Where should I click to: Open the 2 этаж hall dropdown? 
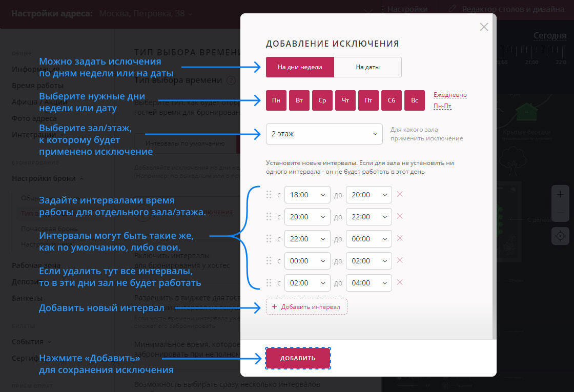tap(324, 134)
